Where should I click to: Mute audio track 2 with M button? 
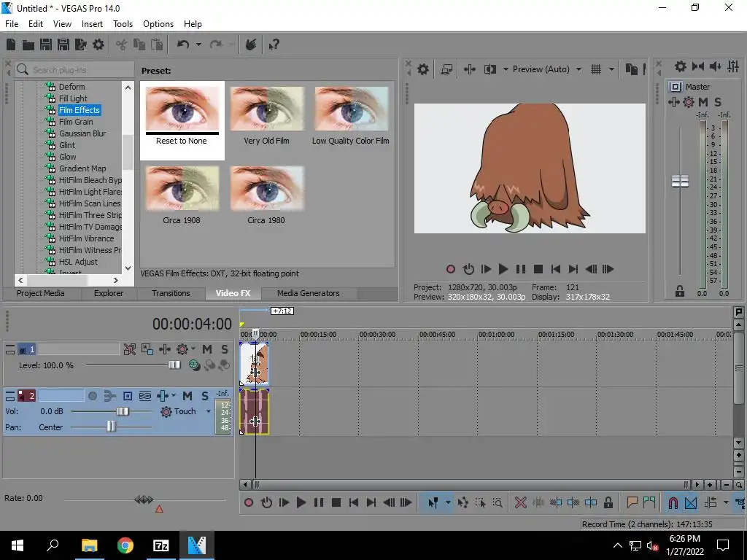[x=187, y=396]
